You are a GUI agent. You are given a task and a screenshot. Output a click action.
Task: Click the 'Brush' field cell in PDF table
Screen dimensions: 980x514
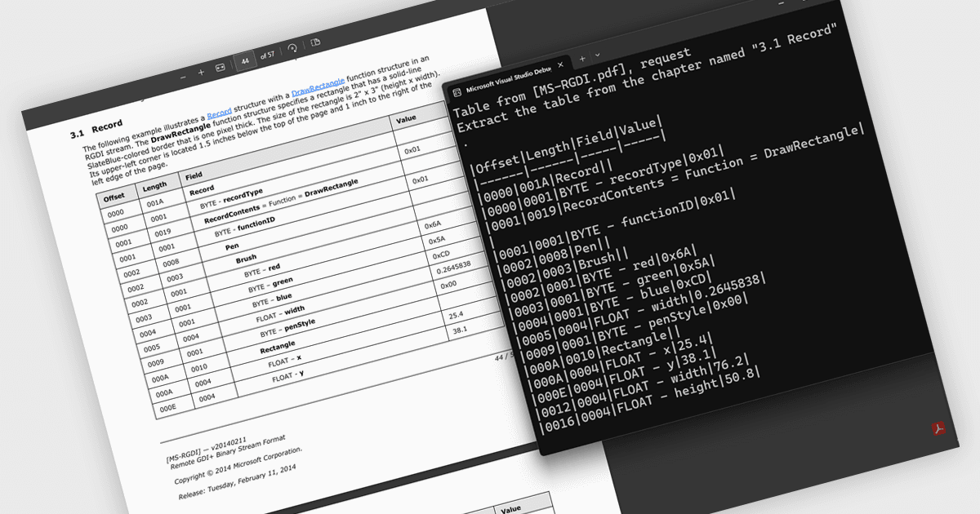247,259
